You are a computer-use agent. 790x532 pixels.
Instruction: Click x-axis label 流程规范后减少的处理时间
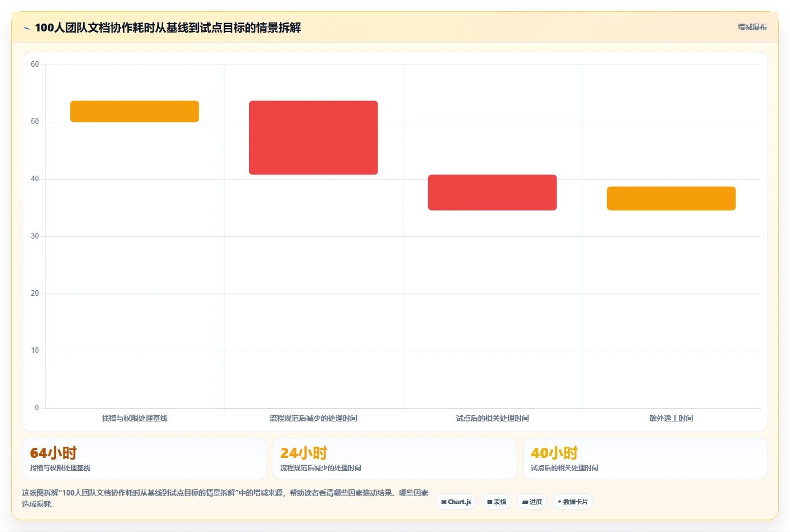click(x=314, y=418)
